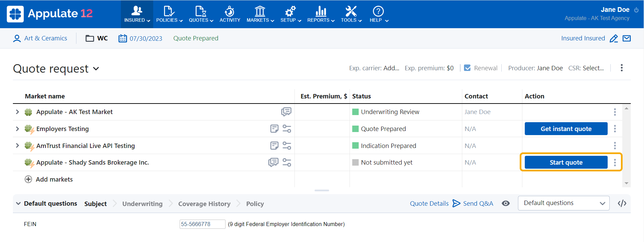Screen dimensions: 644x242
Task: Open the Insured menu
Action: (137, 14)
